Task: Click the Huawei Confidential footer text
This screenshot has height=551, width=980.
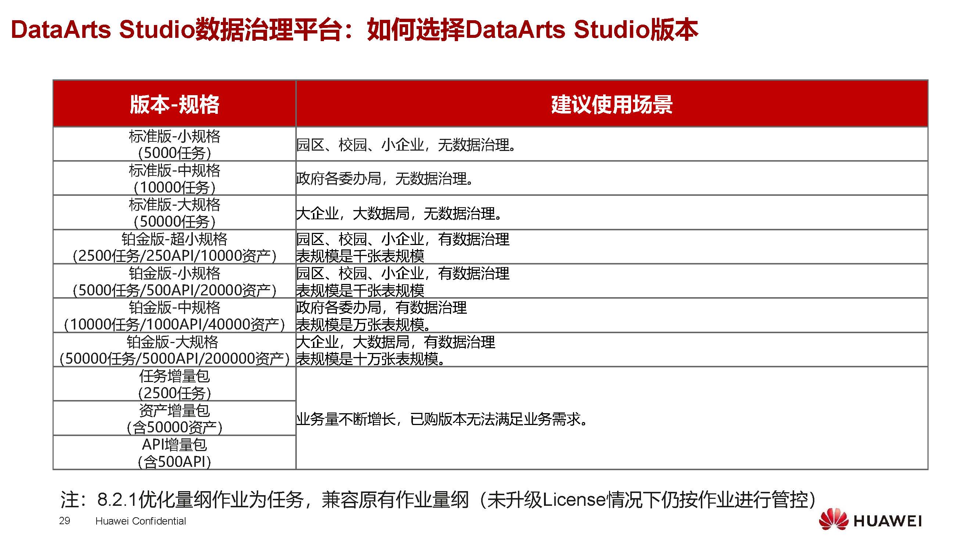Action: click(141, 521)
